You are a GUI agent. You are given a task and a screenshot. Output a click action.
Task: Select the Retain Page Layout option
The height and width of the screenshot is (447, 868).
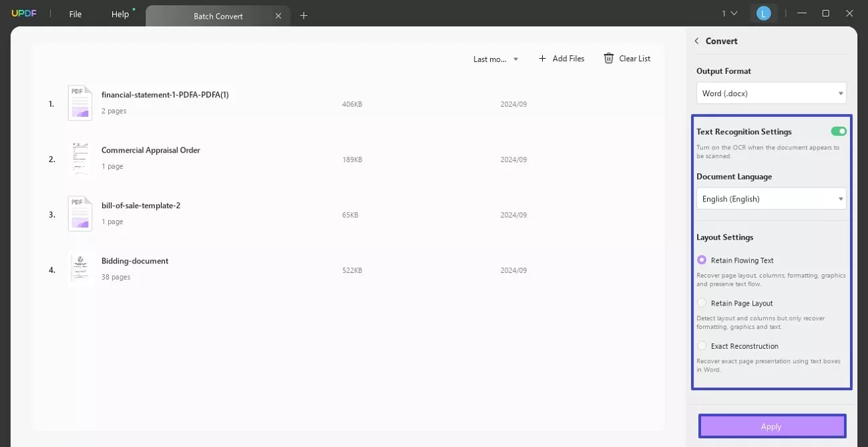pos(702,302)
